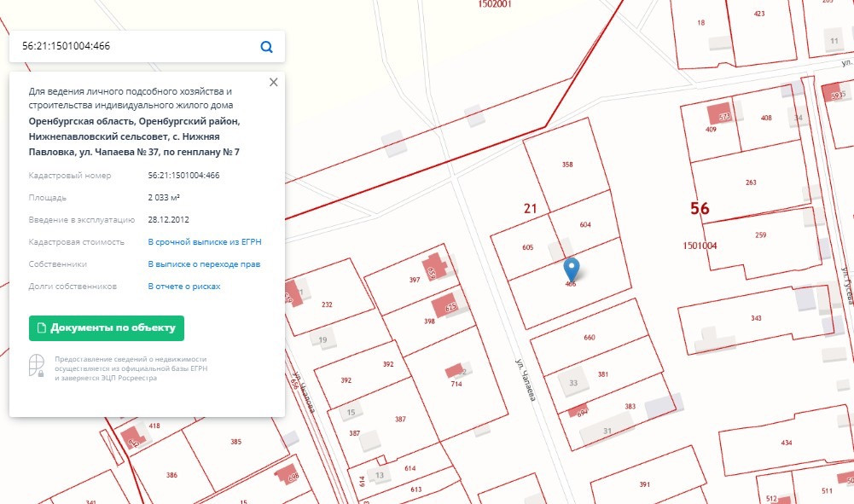Select parcel 18 on the map
The width and height of the screenshot is (854, 504).
701,22
